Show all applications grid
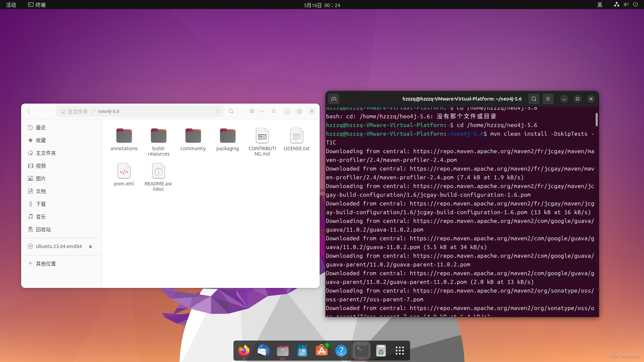644x362 pixels. click(x=400, y=351)
